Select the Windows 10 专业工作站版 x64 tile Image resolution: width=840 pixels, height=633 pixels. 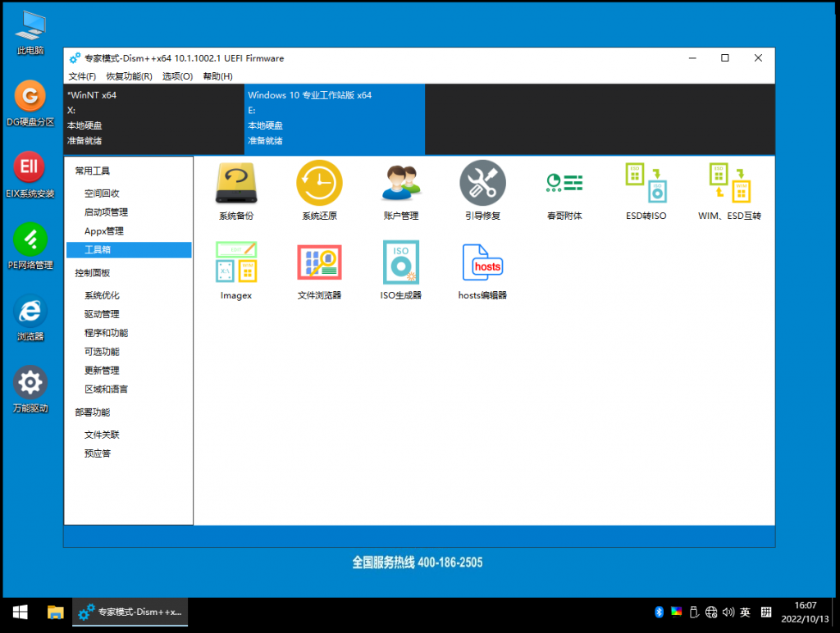(335, 119)
